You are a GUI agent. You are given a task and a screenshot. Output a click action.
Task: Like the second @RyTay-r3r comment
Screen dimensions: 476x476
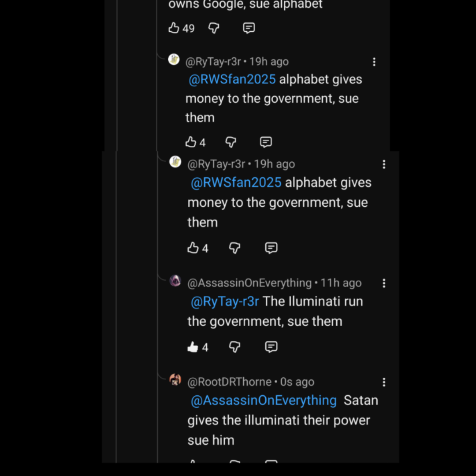coord(193,248)
